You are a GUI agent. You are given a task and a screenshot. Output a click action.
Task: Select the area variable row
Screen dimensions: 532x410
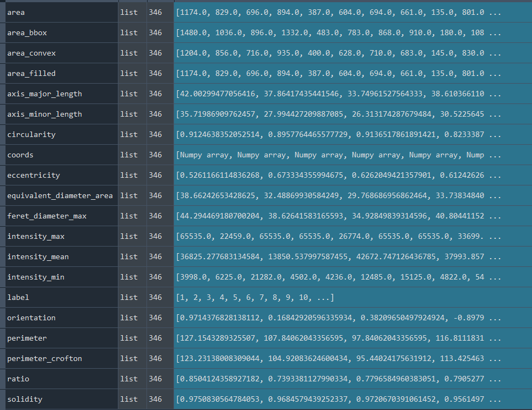16,12
